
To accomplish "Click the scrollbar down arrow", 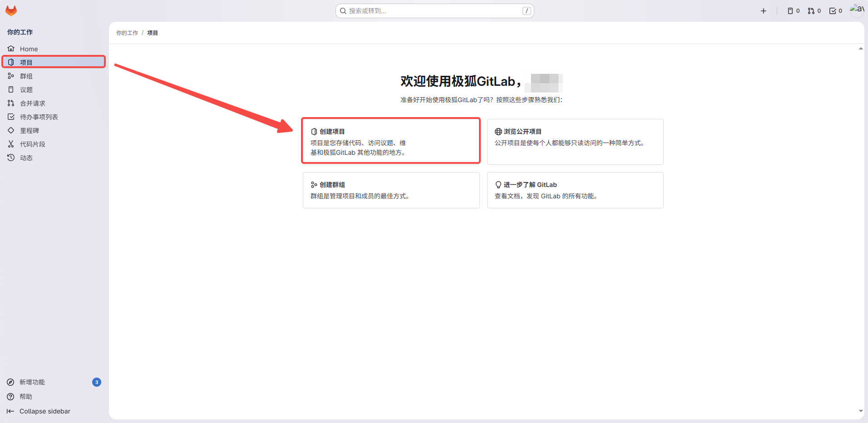I will click(x=861, y=411).
